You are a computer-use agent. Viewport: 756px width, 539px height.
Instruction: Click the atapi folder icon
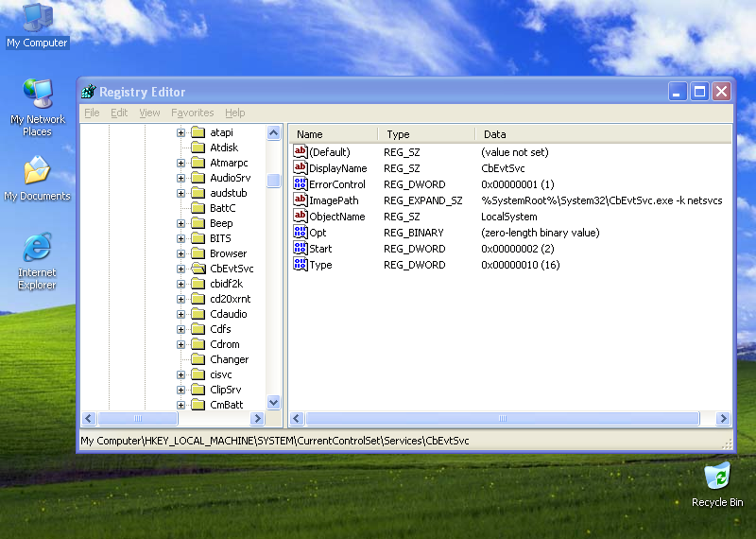tap(198, 132)
